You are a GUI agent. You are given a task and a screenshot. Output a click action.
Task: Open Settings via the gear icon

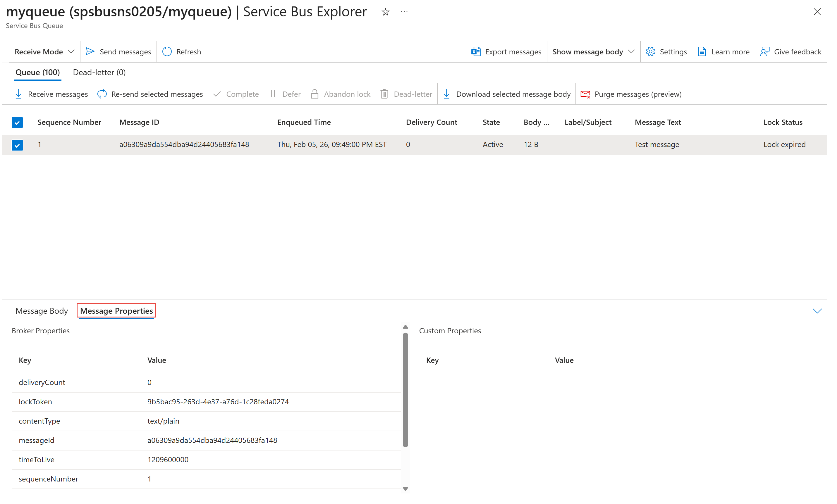click(651, 51)
